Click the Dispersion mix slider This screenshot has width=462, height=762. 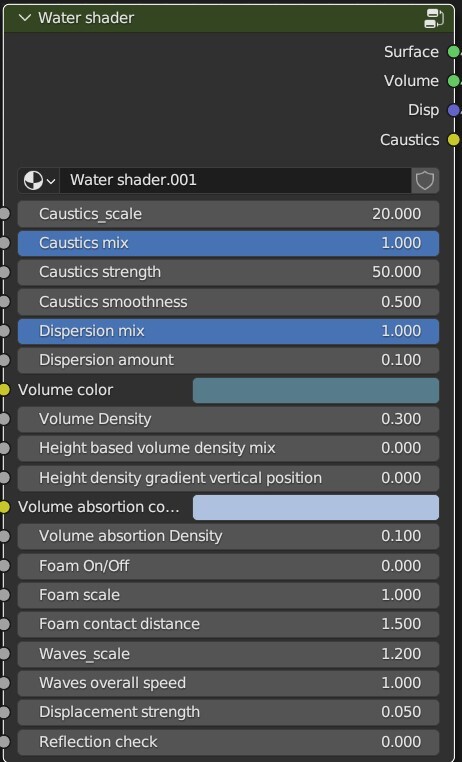pyautogui.click(x=228, y=331)
